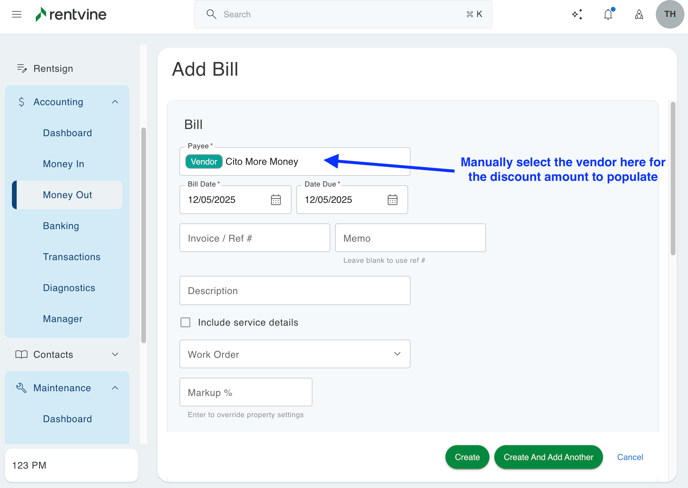Screen dimensions: 688x488
Task: Enable the Include service details checkbox
Action: (x=186, y=323)
